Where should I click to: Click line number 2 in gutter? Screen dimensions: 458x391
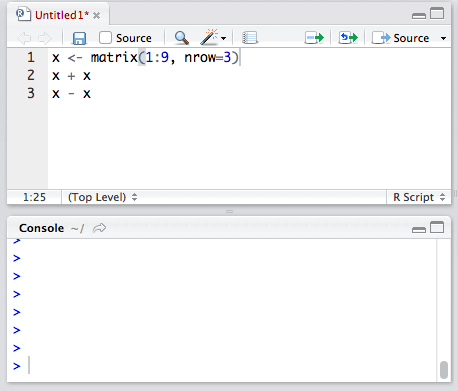31,75
